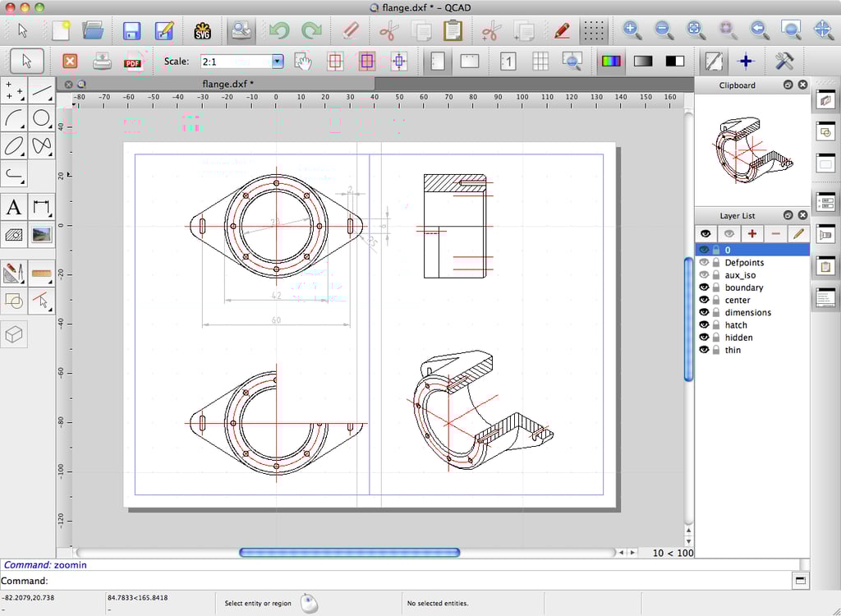This screenshot has height=616, width=841.
Task: Select the Dimension tool
Action: click(42, 208)
